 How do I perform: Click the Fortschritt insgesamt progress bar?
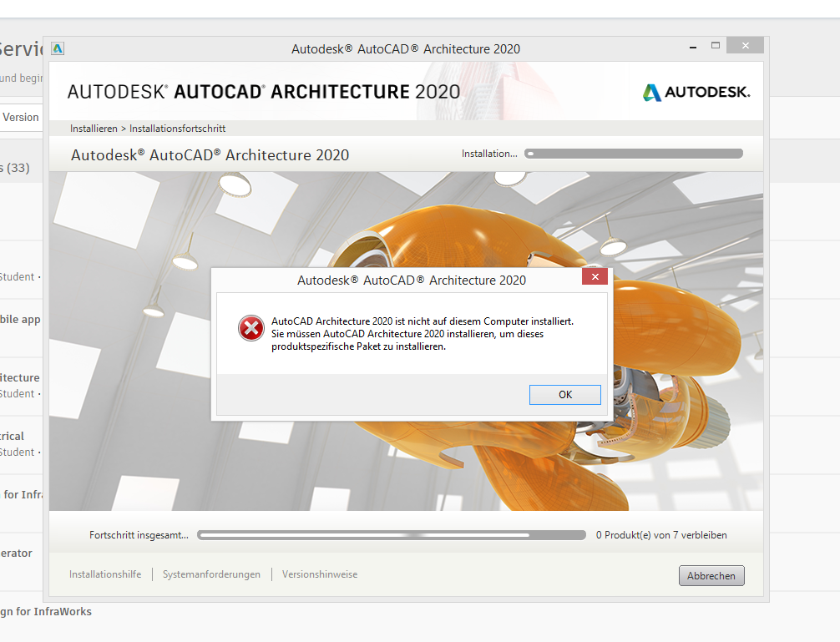pos(392,535)
